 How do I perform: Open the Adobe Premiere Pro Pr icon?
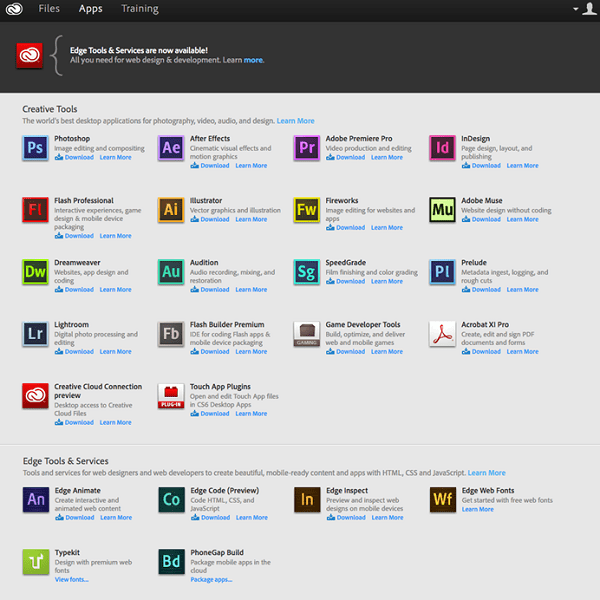(307, 148)
